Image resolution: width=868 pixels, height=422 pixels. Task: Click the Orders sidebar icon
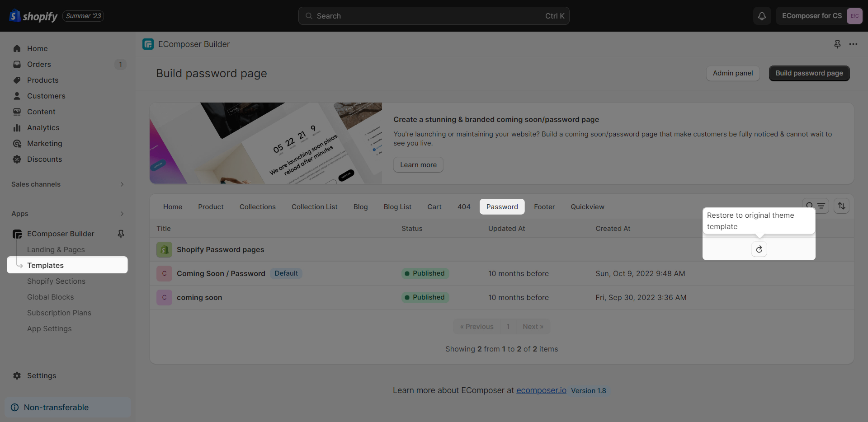click(x=17, y=64)
